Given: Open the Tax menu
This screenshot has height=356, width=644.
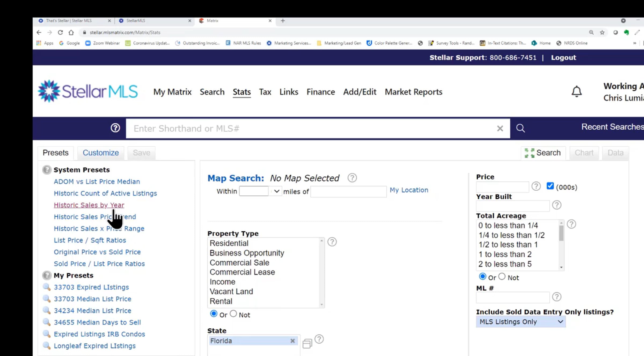Looking at the screenshot, I should (265, 92).
